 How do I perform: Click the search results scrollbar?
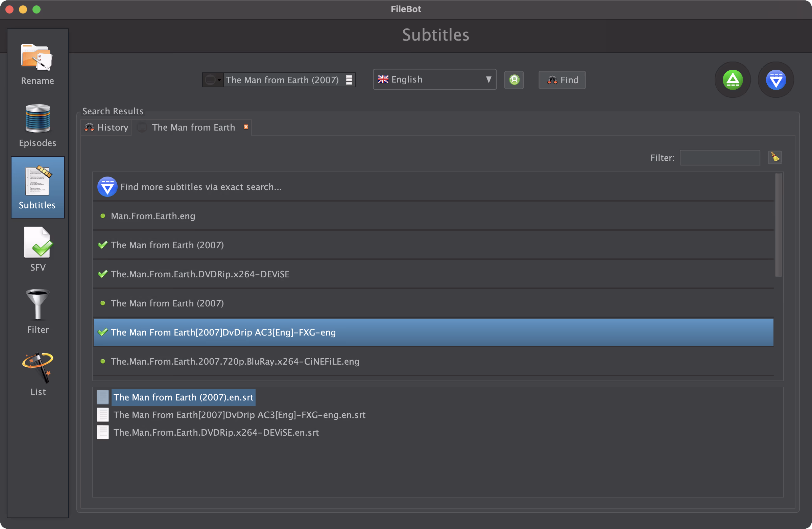coord(778,225)
